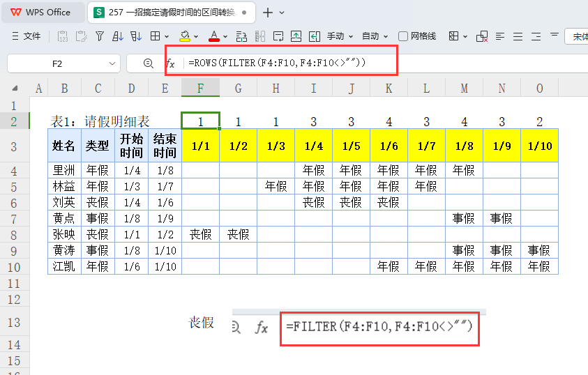588x375 pixels.
Task: Open the font color dropdown arrow
Action: pos(225,37)
